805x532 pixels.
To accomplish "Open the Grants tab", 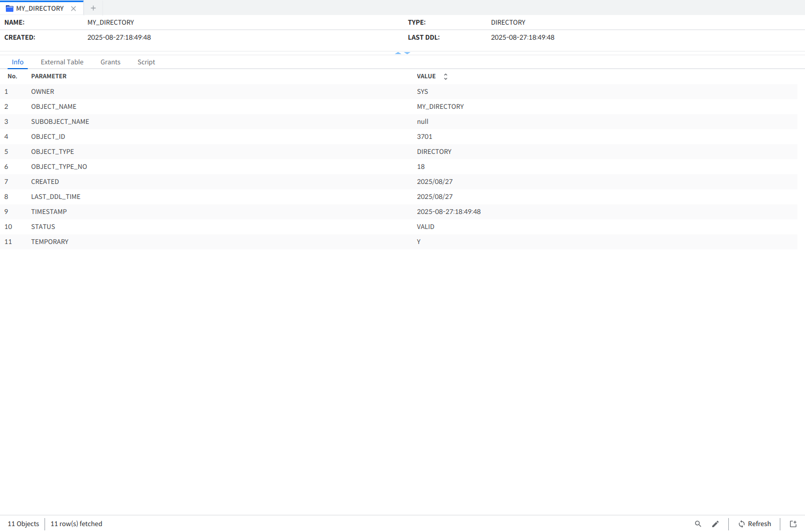I will point(110,62).
